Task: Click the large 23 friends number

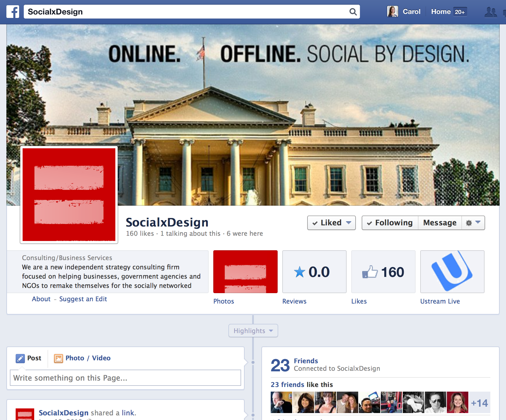Action: tap(280, 365)
